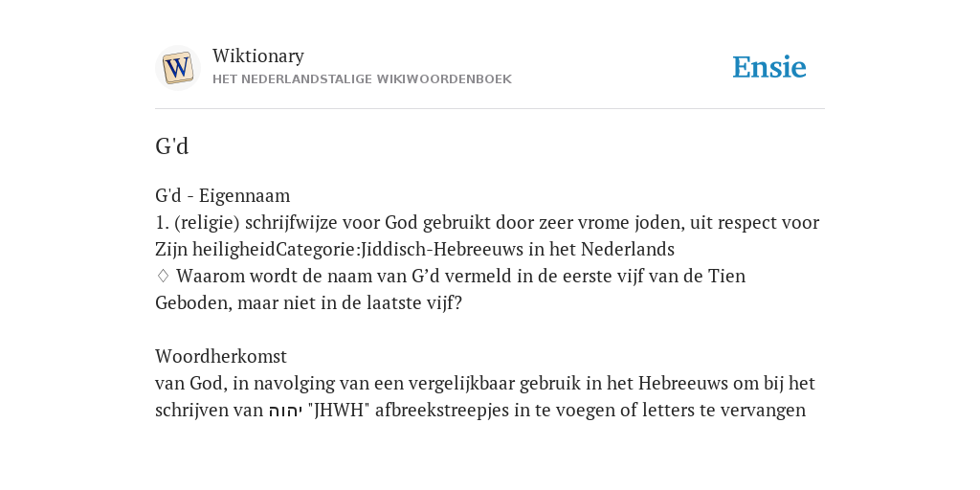Click the Wiktionary source title
Viewport: 980px width, 490px height.
click(x=258, y=56)
